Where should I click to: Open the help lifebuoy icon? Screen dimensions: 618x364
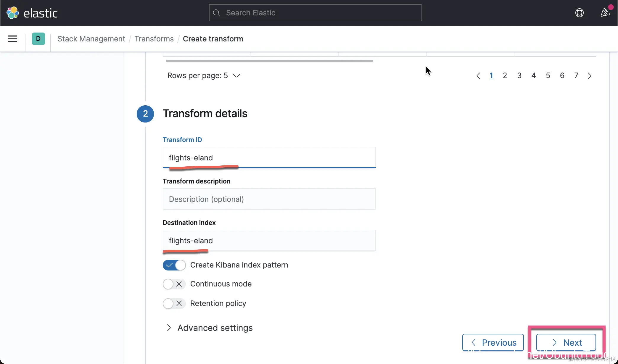[x=579, y=13]
